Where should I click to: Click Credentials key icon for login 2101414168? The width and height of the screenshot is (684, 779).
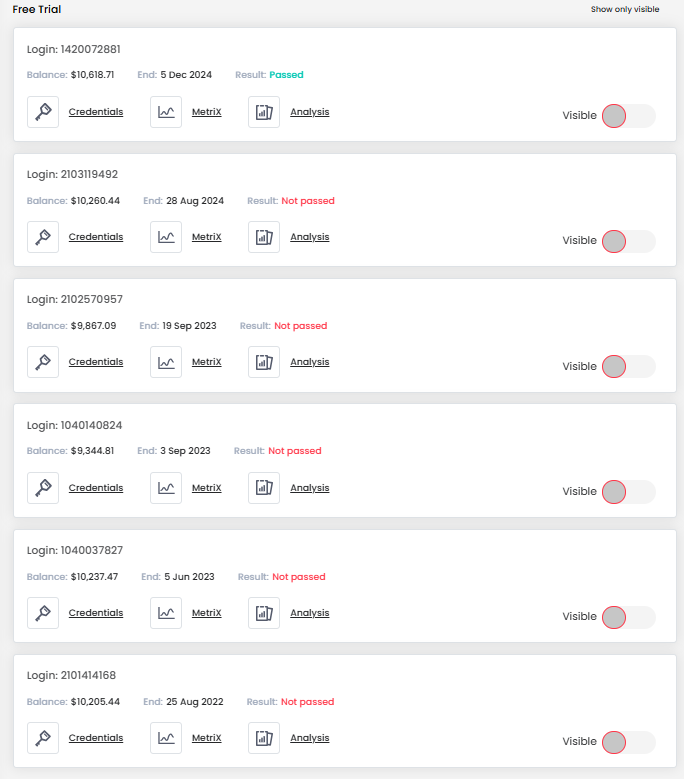click(43, 738)
